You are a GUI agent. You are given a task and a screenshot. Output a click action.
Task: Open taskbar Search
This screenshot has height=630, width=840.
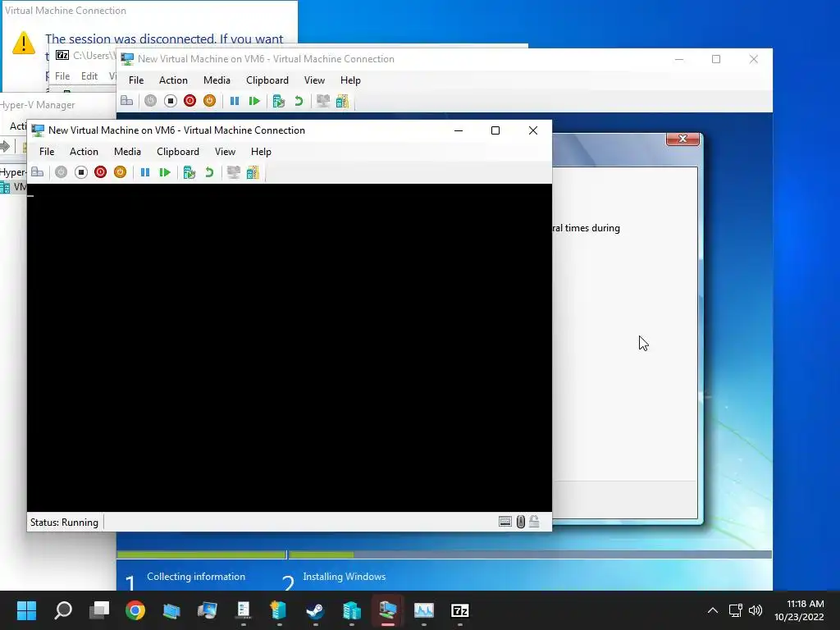63,610
